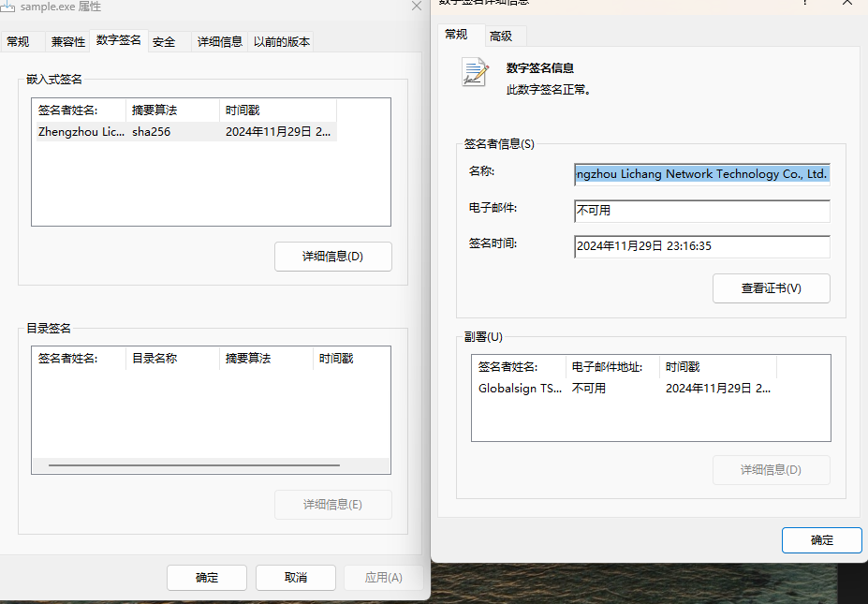This screenshot has height=604, width=868.
Task: Click 查看证书(V) button
Action: (772, 287)
